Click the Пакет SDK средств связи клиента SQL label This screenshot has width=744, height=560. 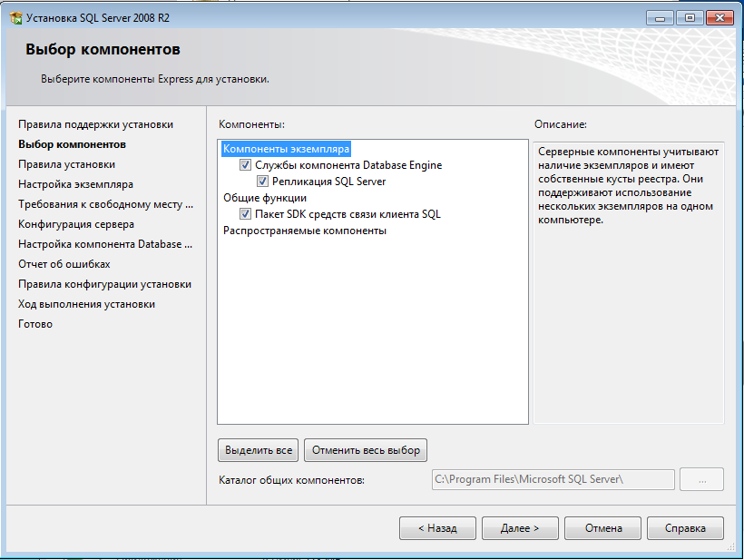(x=348, y=214)
